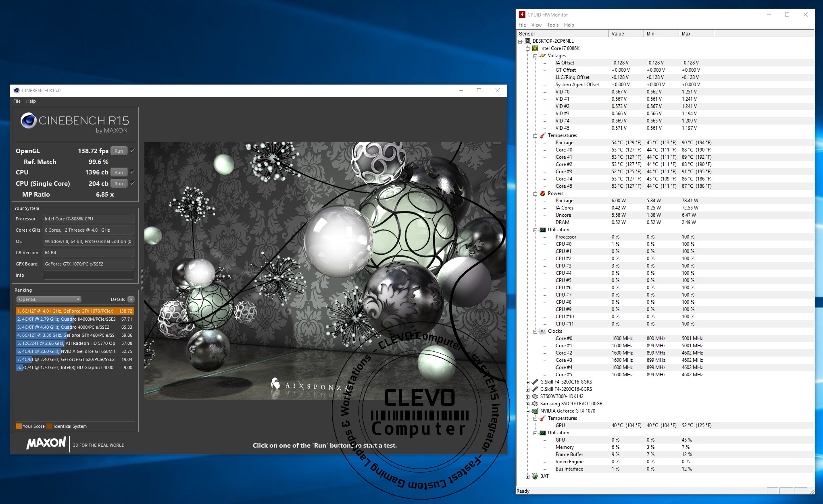Click the DESKTOP-2CP6NLL computer icon
Screen dimensions: 823x504
(527, 41)
